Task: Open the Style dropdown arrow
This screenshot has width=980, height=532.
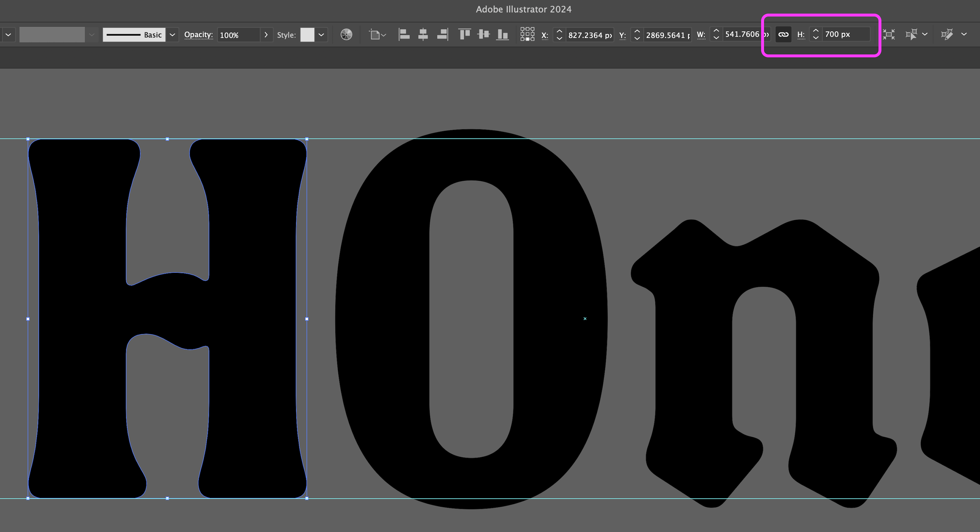Action: coord(321,35)
